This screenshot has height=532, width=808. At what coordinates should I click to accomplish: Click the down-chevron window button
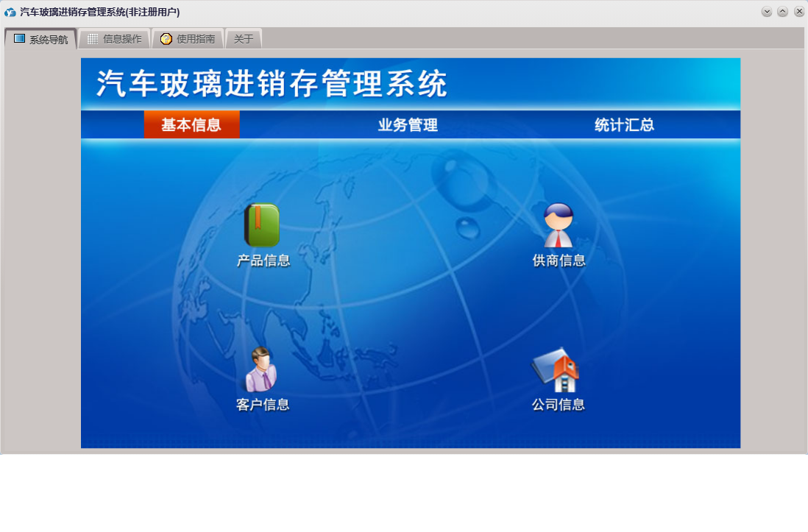767,12
